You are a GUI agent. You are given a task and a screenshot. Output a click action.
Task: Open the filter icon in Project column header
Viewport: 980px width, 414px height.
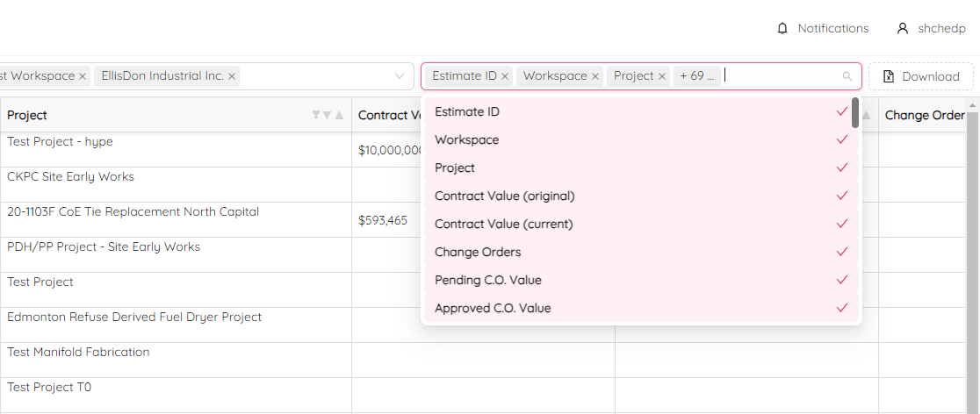click(x=316, y=115)
